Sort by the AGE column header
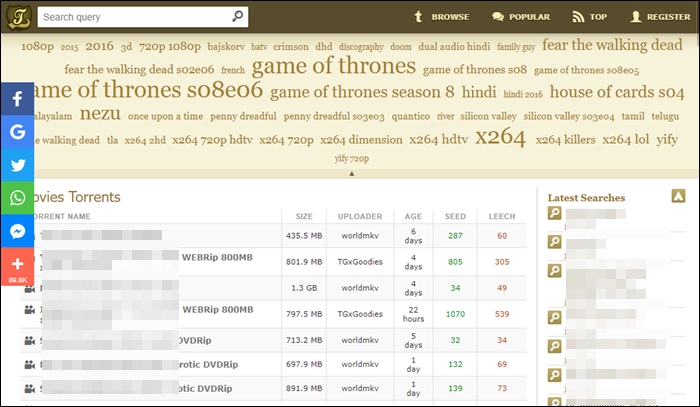This screenshot has height=407, width=700. coord(413,216)
